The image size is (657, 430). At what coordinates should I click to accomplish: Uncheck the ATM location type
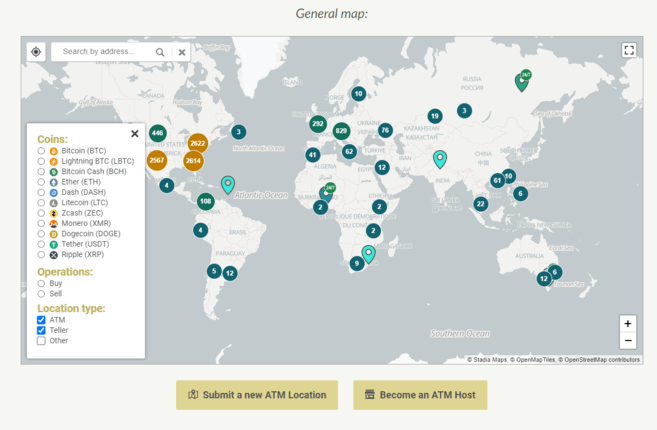click(x=41, y=320)
